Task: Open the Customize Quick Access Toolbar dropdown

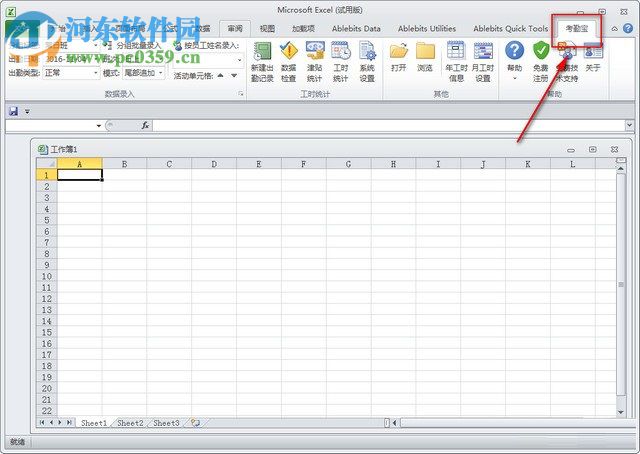Action: tap(27, 111)
